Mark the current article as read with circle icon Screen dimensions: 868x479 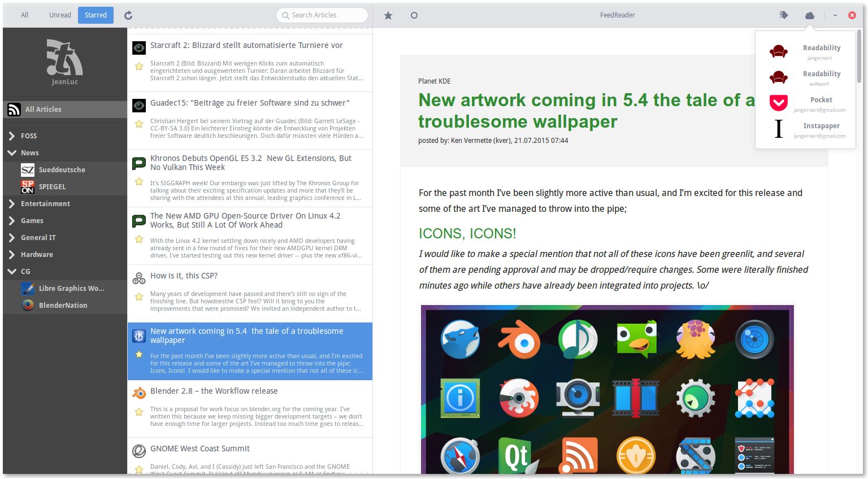tap(414, 15)
